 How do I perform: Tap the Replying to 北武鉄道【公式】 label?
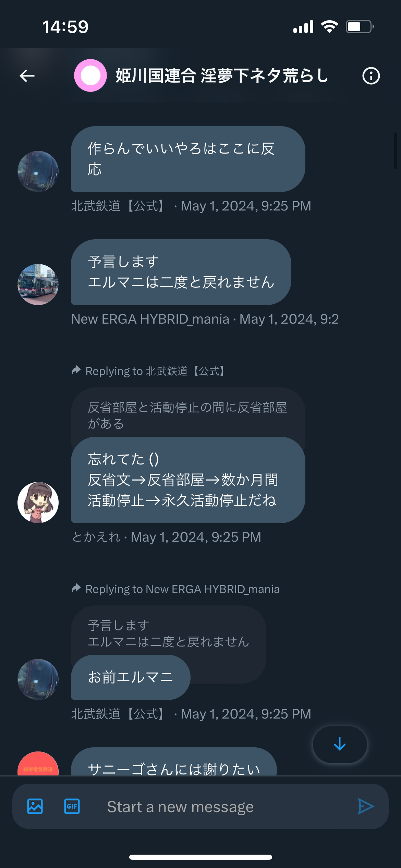point(149,371)
